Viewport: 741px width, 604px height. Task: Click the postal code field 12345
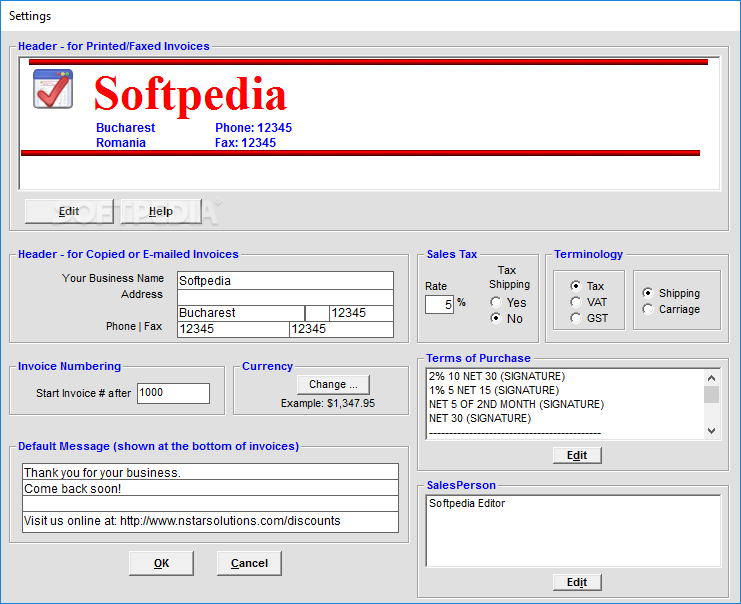[361, 313]
